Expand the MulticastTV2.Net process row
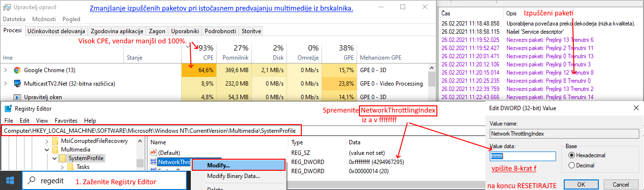Screen dimensions: 644x190 tap(5, 84)
